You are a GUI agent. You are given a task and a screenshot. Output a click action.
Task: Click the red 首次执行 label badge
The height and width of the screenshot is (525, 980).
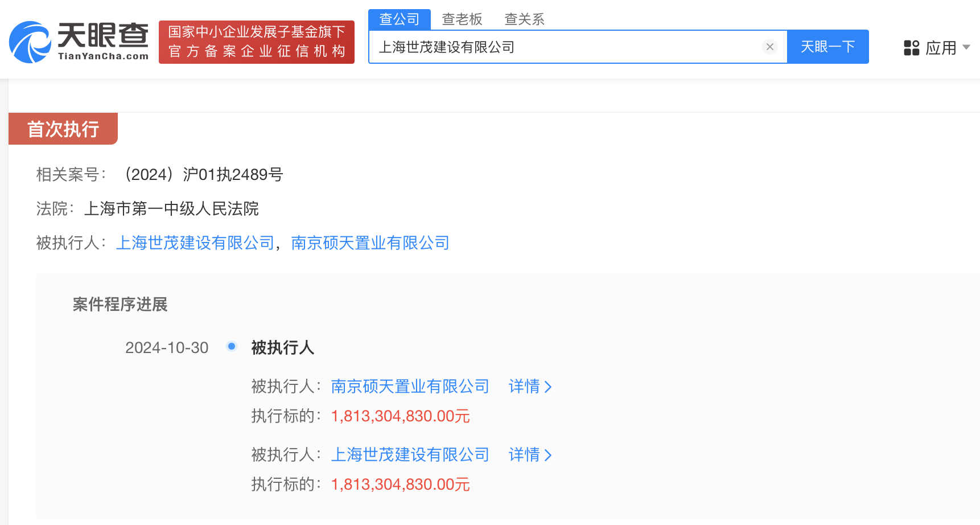(63, 129)
